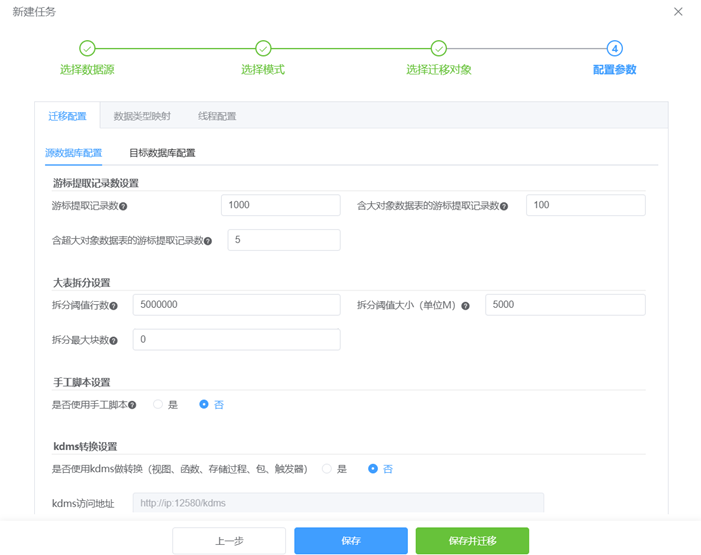
Task: Click the 配置参数 step label
Action: [614, 70]
